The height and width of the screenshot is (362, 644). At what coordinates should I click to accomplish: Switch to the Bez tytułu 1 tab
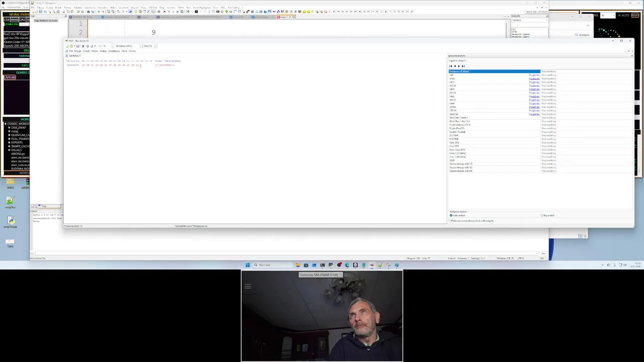[x=73, y=56]
